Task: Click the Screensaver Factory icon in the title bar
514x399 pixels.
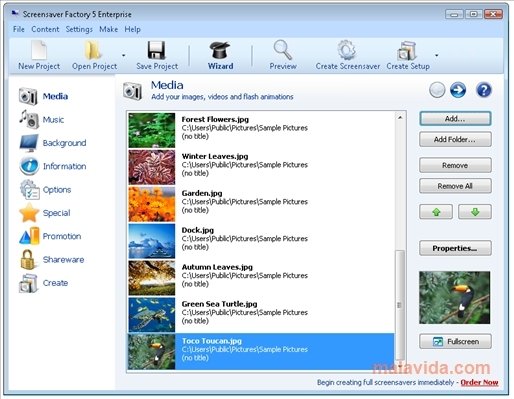Action: (x=15, y=14)
